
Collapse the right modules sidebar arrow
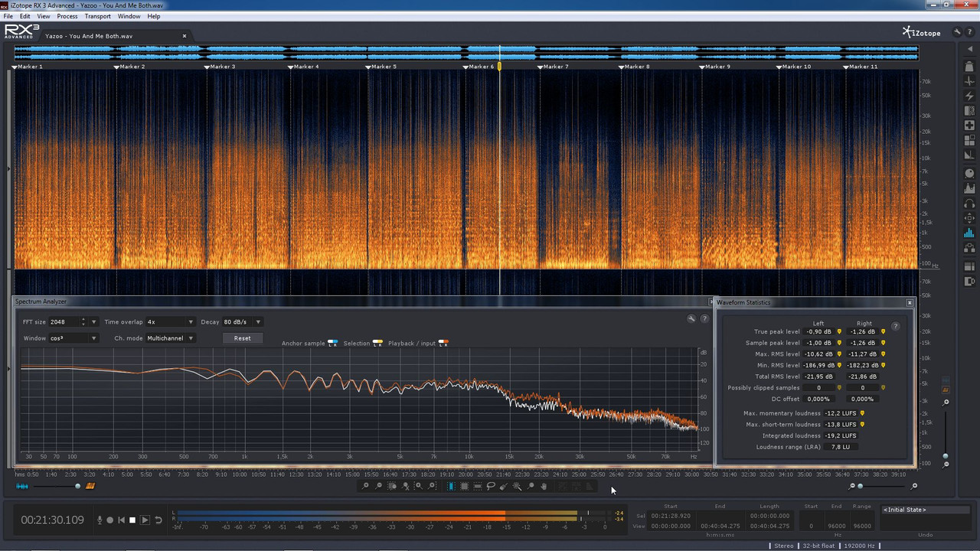click(x=969, y=49)
